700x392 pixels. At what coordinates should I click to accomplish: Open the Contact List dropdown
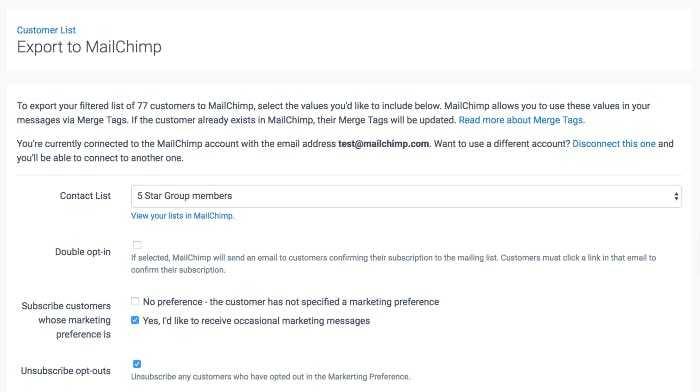click(x=406, y=196)
